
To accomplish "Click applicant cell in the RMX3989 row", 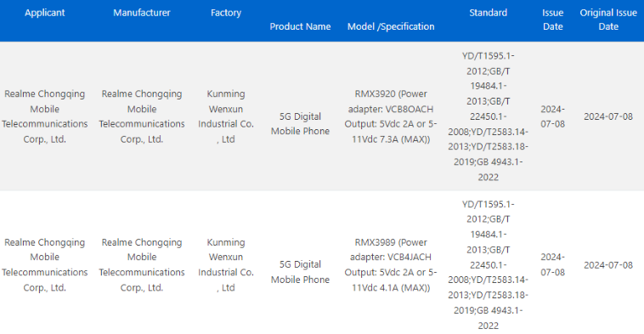I will (x=44, y=265).
